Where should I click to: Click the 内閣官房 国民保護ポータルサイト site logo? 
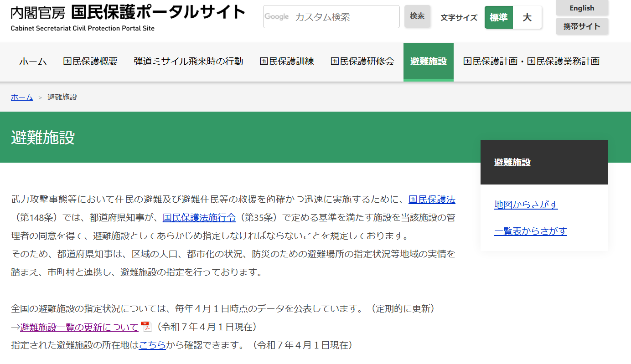click(128, 16)
